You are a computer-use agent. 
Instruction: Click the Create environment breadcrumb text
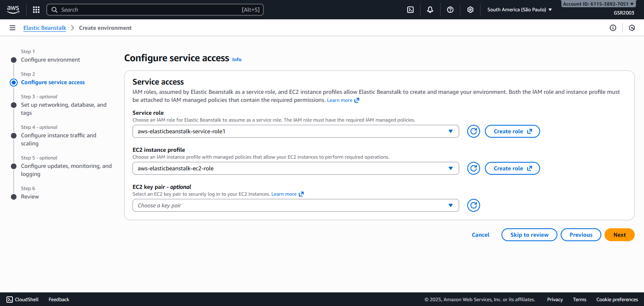(105, 28)
